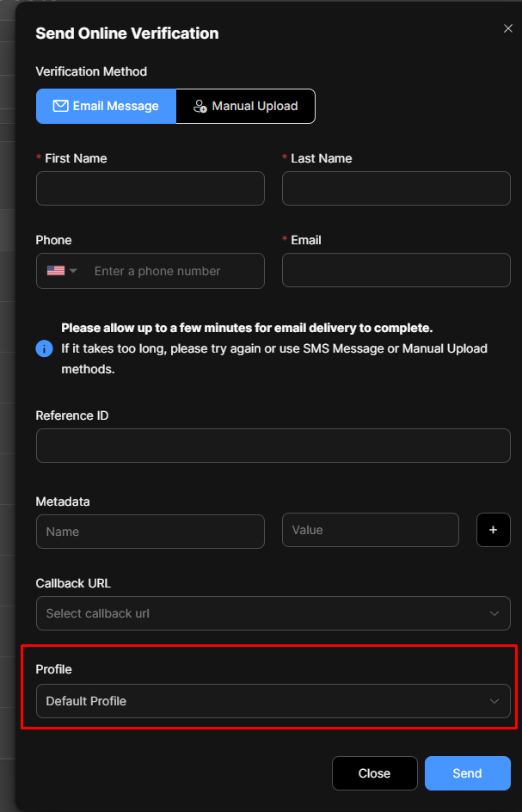Click the user-plus icon on Manual Upload
This screenshot has width=522, height=812.
[200, 106]
